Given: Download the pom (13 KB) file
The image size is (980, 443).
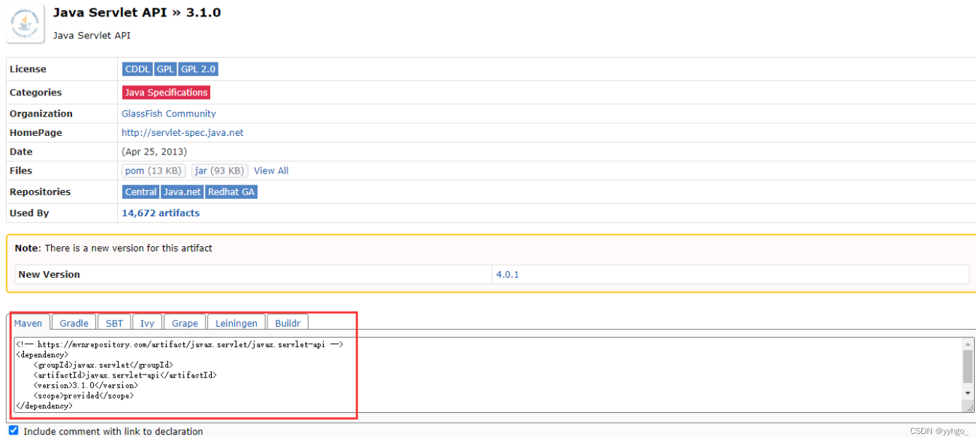Looking at the screenshot, I should coord(155,170).
